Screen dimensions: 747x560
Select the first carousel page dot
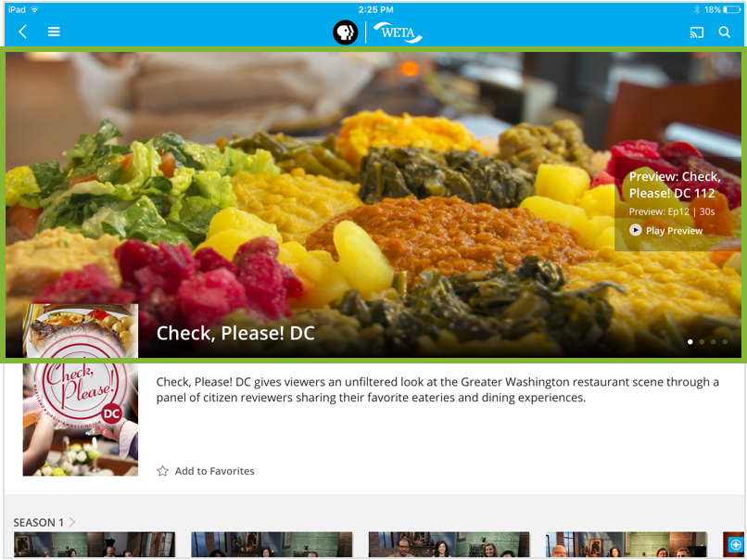click(x=690, y=342)
